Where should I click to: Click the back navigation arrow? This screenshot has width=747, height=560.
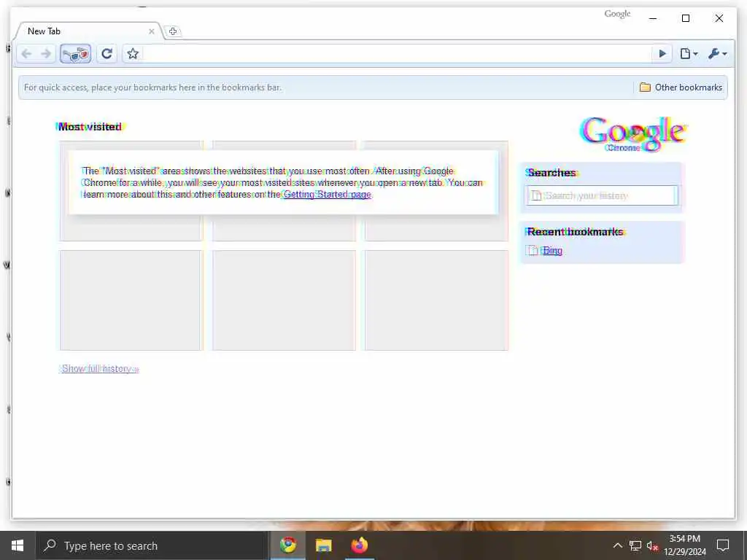[27, 54]
